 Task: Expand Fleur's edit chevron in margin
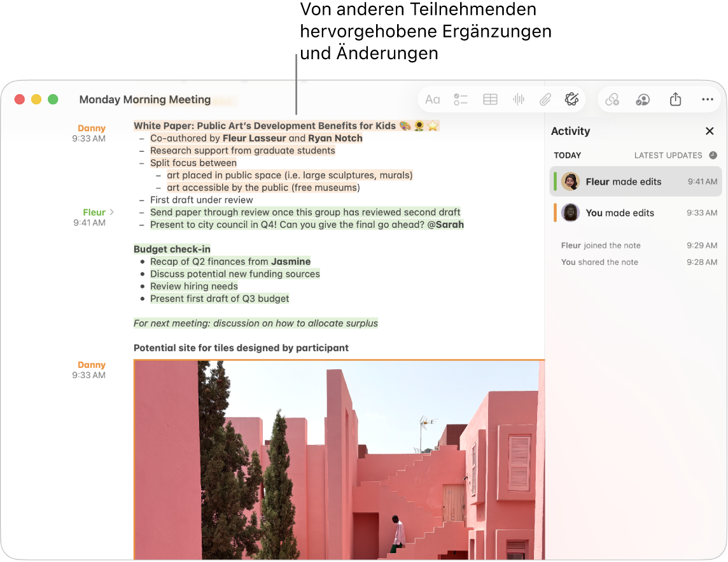(x=111, y=212)
